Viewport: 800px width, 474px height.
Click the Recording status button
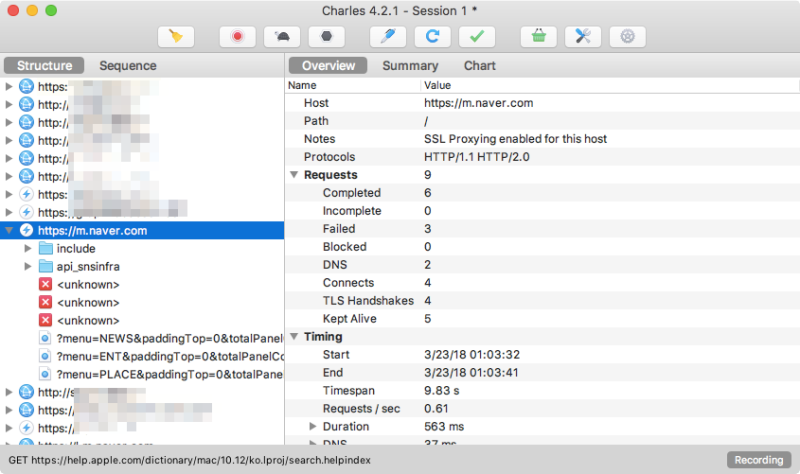[x=759, y=460]
